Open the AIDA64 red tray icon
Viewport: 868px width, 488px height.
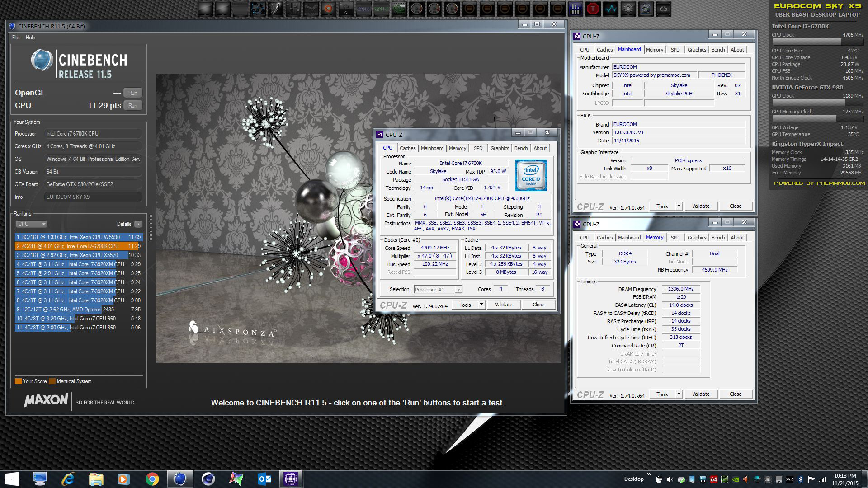click(x=714, y=479)
